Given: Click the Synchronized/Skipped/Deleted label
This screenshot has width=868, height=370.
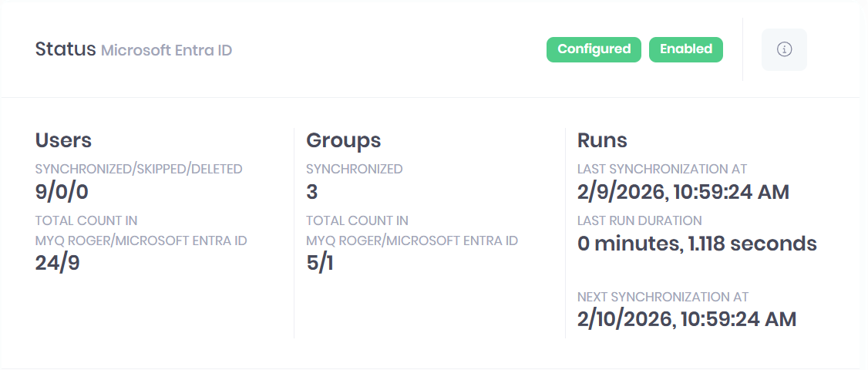Looking at the screenshot, I should point(139,169).
